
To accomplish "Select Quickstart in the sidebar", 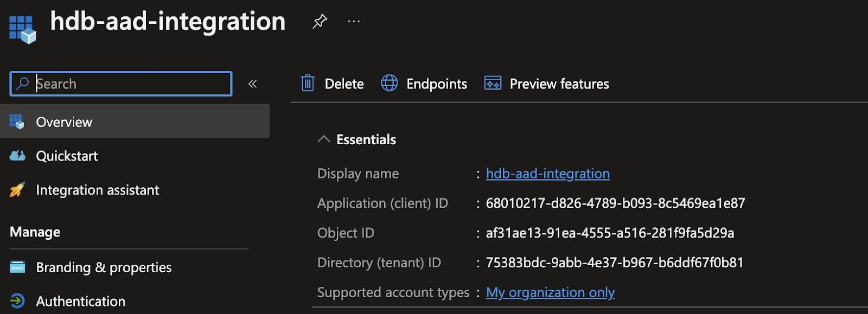I will tap(67, 156).
